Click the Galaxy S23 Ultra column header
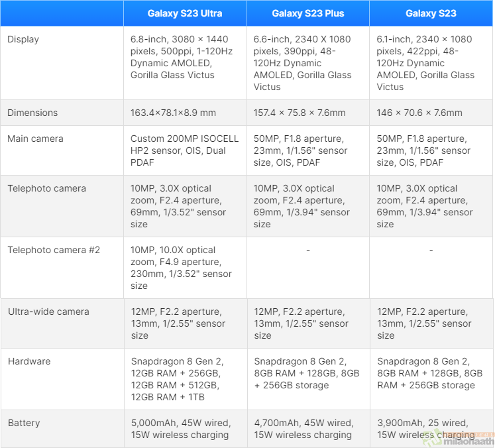The height and width of the screenshot is (448, 495). point(185,13)
